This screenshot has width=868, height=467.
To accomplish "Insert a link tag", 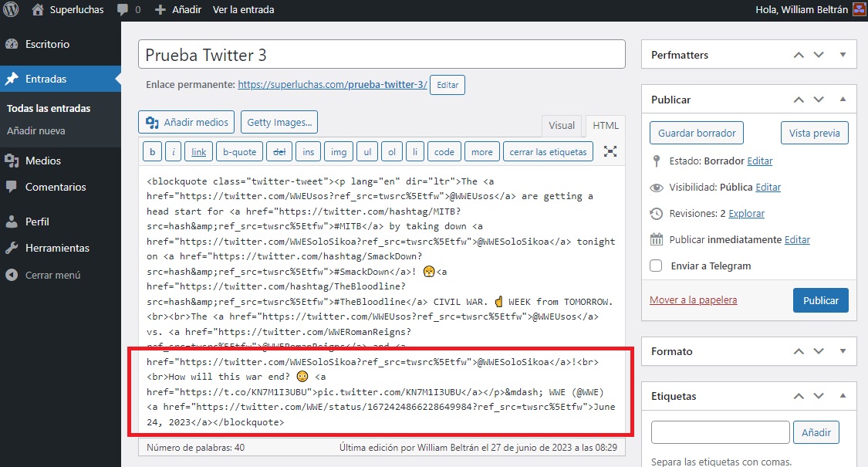I will pyautogui.click(x=199, y=152).
